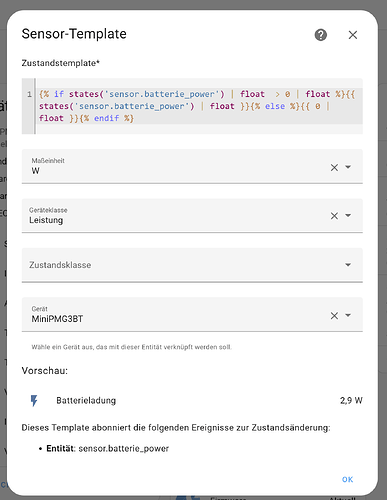Open the Geräteklasse dropdown arrow
Viewport: 387px width, 500px height.
348,215
